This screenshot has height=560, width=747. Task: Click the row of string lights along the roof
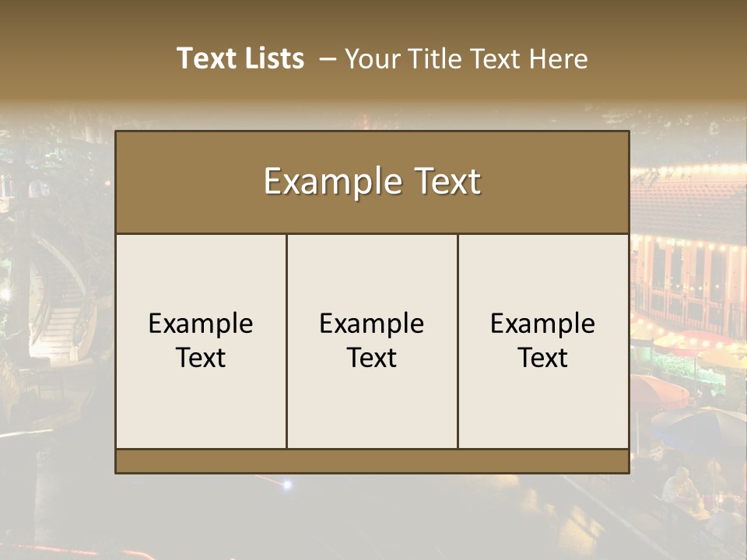pyautogui.click(x=689, y=170)
